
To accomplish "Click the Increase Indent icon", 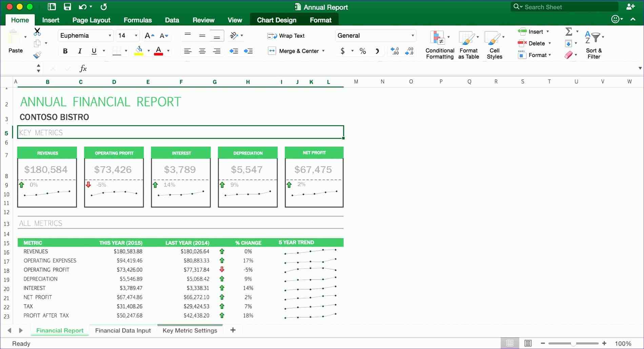I will coord(248,51).
